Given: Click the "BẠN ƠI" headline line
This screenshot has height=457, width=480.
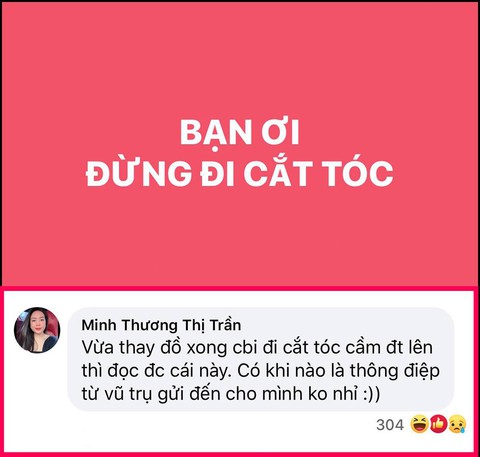Looking at the screenshot, I should coord(240,133).
